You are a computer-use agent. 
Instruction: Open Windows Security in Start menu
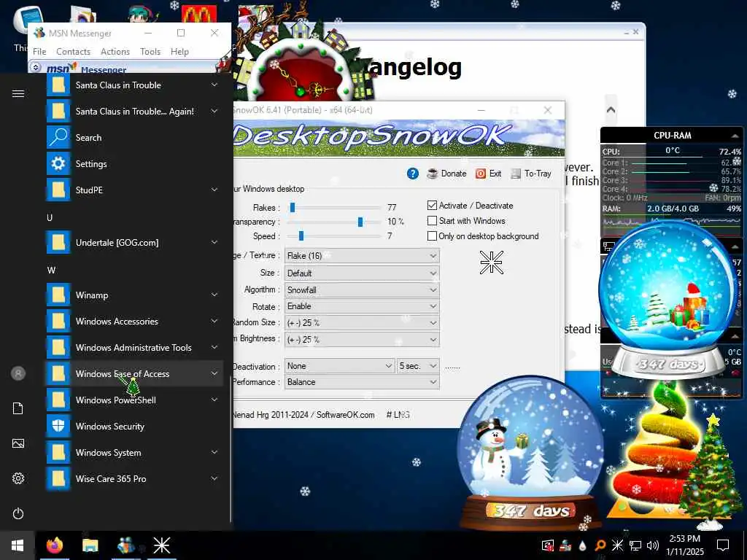tap(133, 426)
